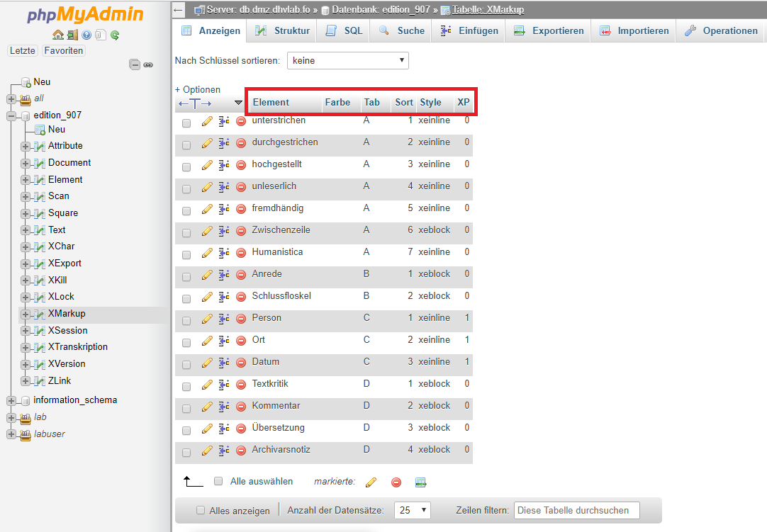Click the home icon under phpMyAdmin logo
Image resolution: width=767 pixels, height=532 pixels.
[58, 35]
